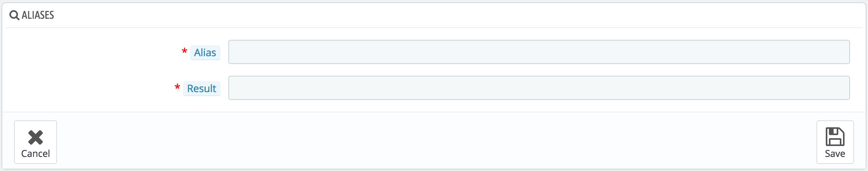Save the new alias
The height and width of the screenshot is (171, 868).
click(835, 142)
